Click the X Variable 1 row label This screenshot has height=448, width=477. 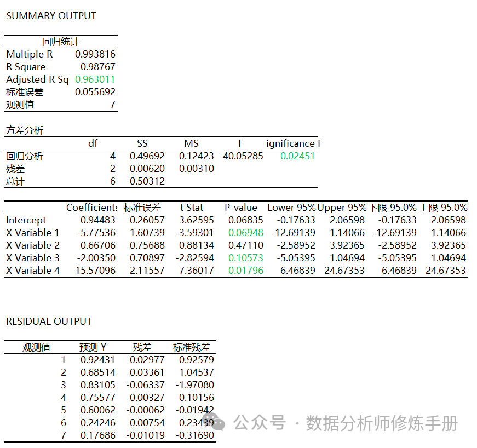click(32, 233)
